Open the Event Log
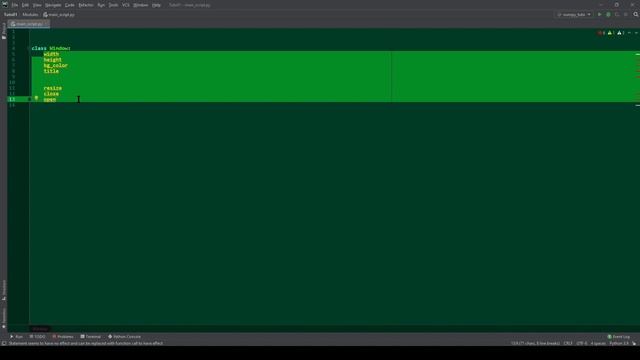Image resolution: width=640 pixels, height=360 pixels. [x=619, y=337]
